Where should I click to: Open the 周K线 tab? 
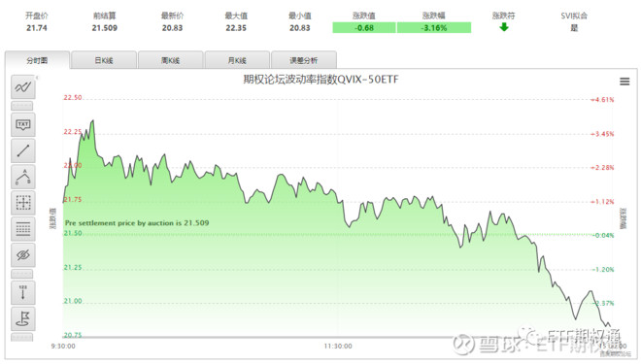171,60
